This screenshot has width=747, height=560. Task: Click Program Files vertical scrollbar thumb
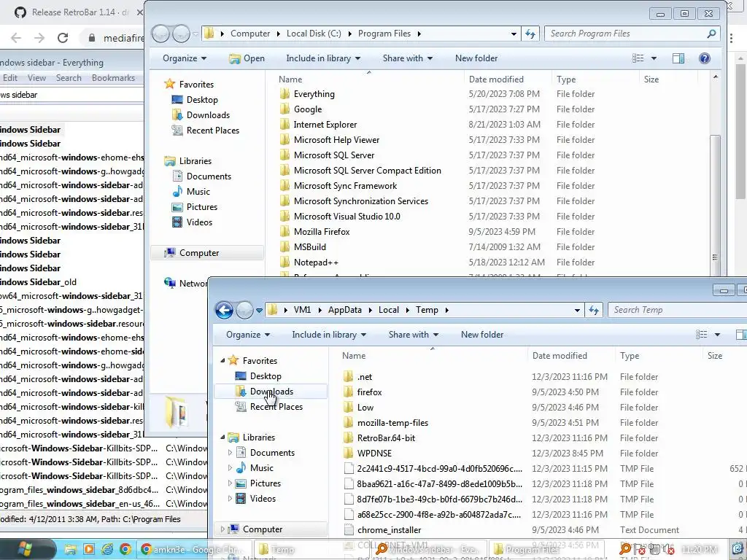(x=715, y=205)
